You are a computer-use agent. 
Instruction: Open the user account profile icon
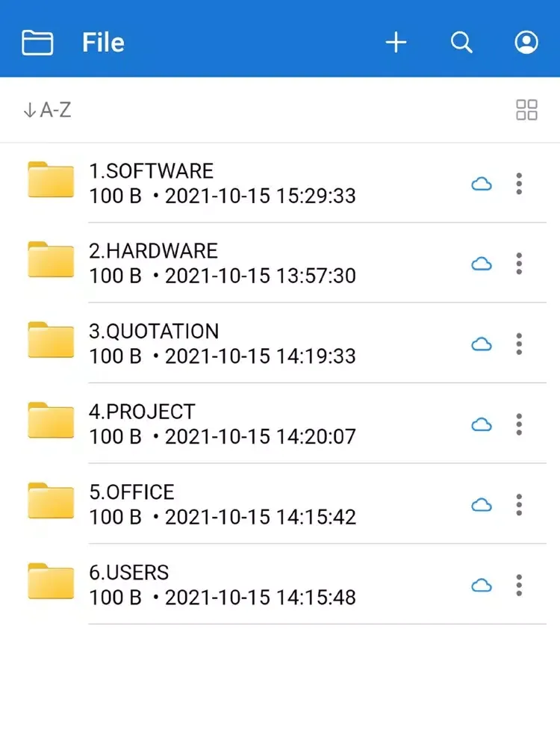pyautogui.click(x=526, y=43)
